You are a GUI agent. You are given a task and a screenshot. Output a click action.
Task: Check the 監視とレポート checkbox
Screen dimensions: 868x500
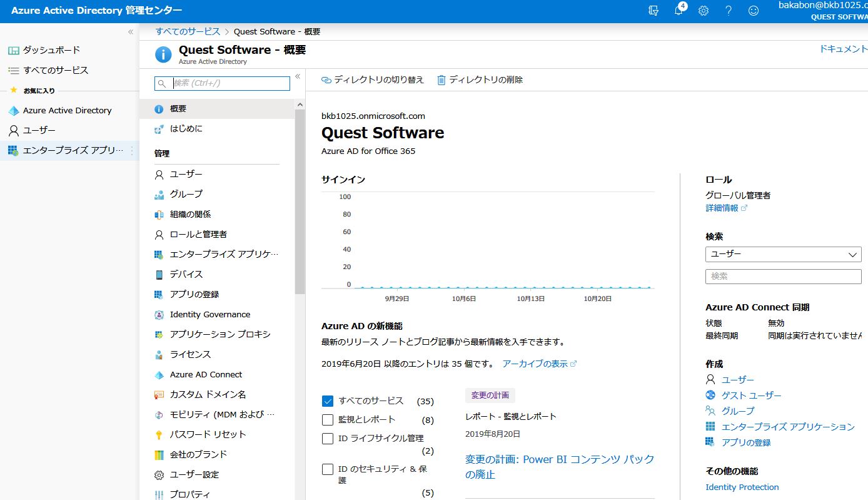328,420
